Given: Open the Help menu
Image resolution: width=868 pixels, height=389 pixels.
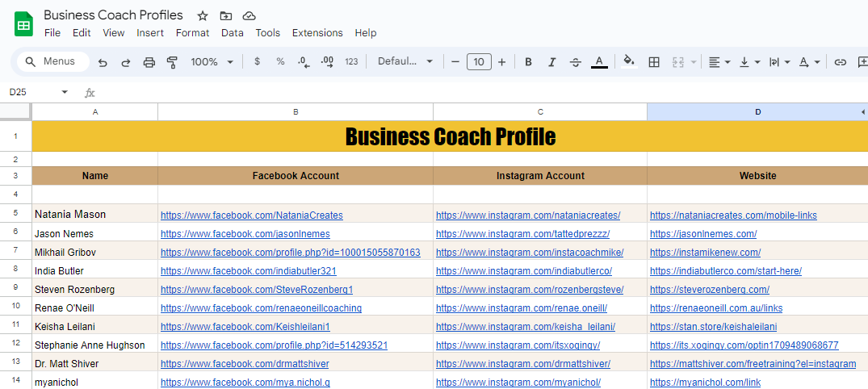Looking at the screenshot, I should pos(366,33).
